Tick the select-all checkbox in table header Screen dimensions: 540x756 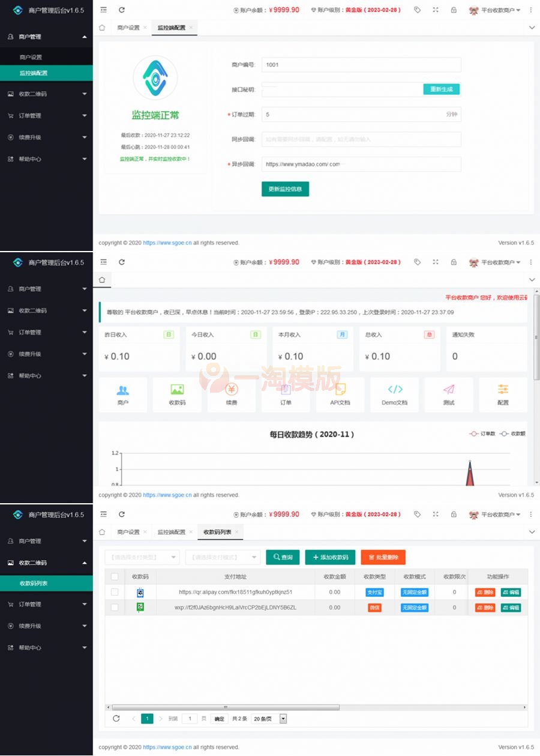[x=115, y=576]
